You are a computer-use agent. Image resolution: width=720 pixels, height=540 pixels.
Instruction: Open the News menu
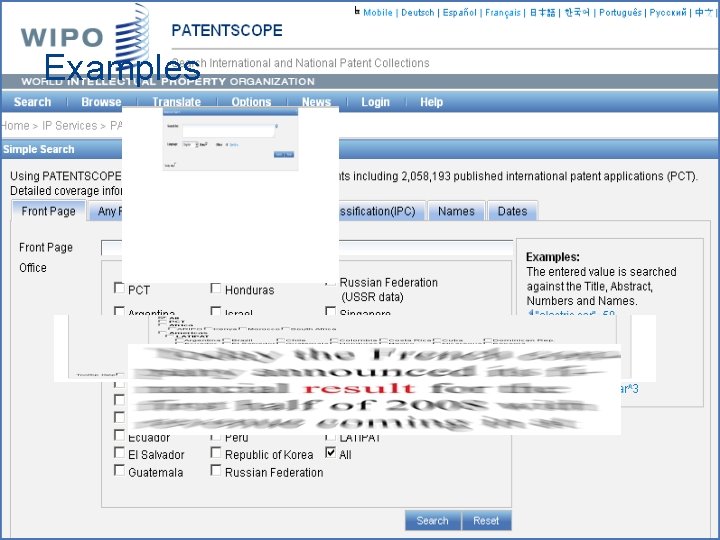coord(316,102)
